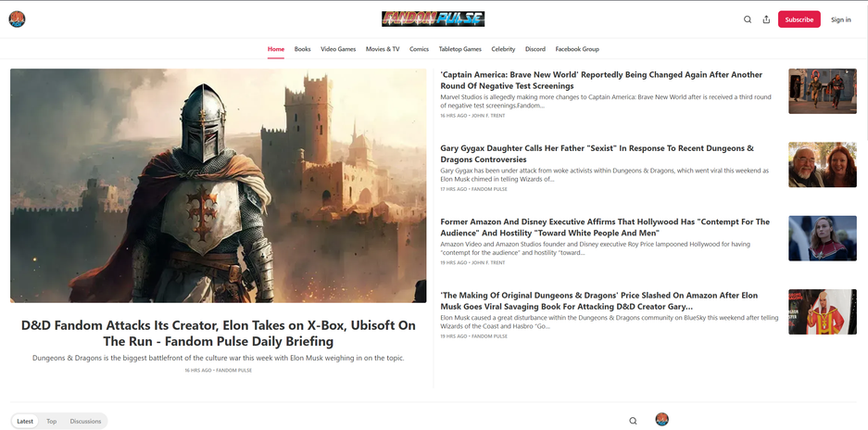Open the Tabletop Games tab
This screenshot has width=868, height=430.
pyautogui.click(x=460, y=49)
